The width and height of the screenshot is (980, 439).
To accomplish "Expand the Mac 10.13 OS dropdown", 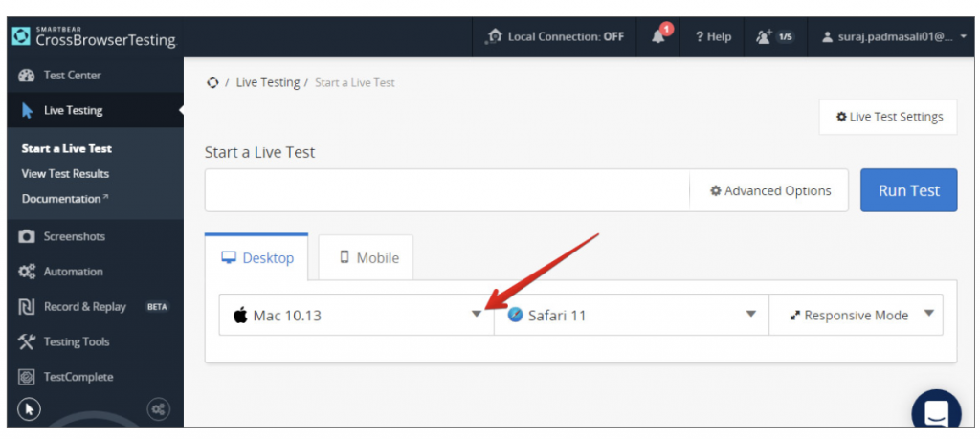I will (356, 315).
